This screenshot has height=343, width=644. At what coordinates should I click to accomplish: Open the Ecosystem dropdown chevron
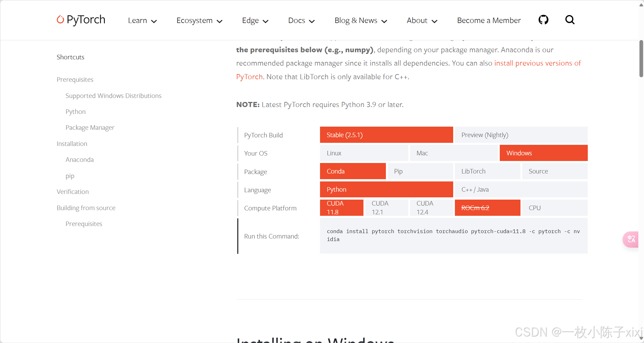(x=219, y=21)
